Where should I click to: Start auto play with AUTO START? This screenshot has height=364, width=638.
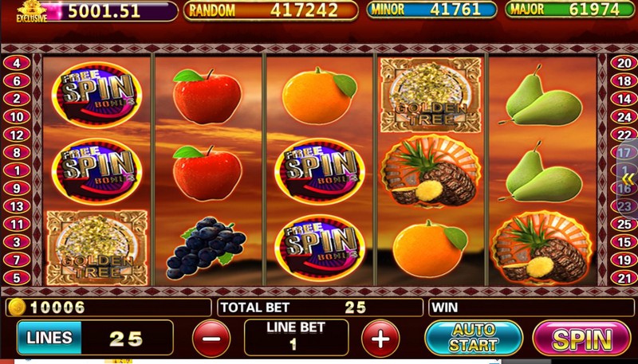474,339
